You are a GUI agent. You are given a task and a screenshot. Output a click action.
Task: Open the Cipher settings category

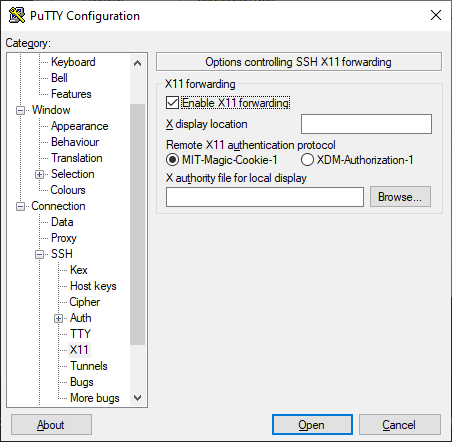[x=85, y=302]
